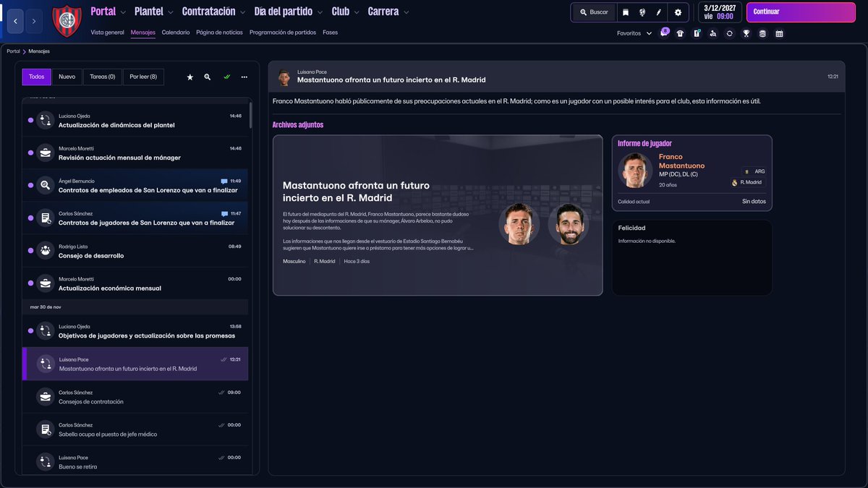Open Contratos de jugadores de San Lorenzo message
The width and height of the screenshot is (868, 488).
135,218
